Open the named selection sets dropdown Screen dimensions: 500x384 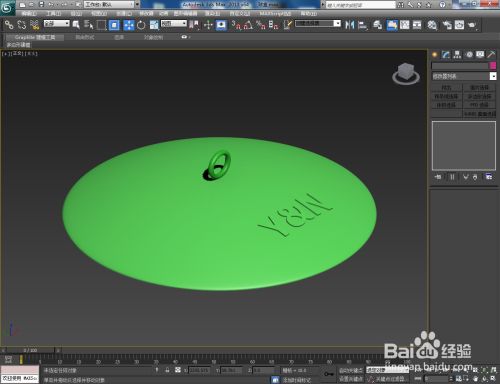318,24
